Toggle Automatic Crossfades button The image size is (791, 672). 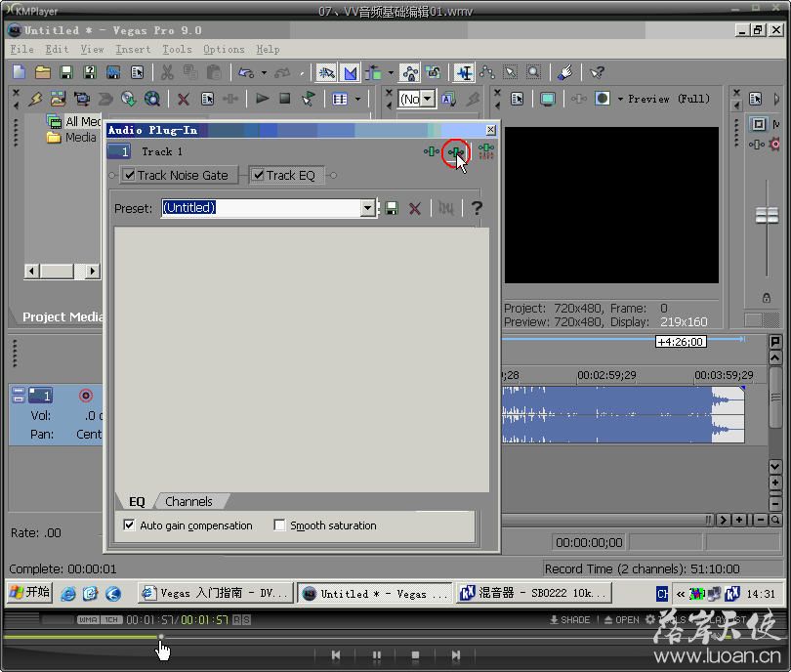[351, 72]
